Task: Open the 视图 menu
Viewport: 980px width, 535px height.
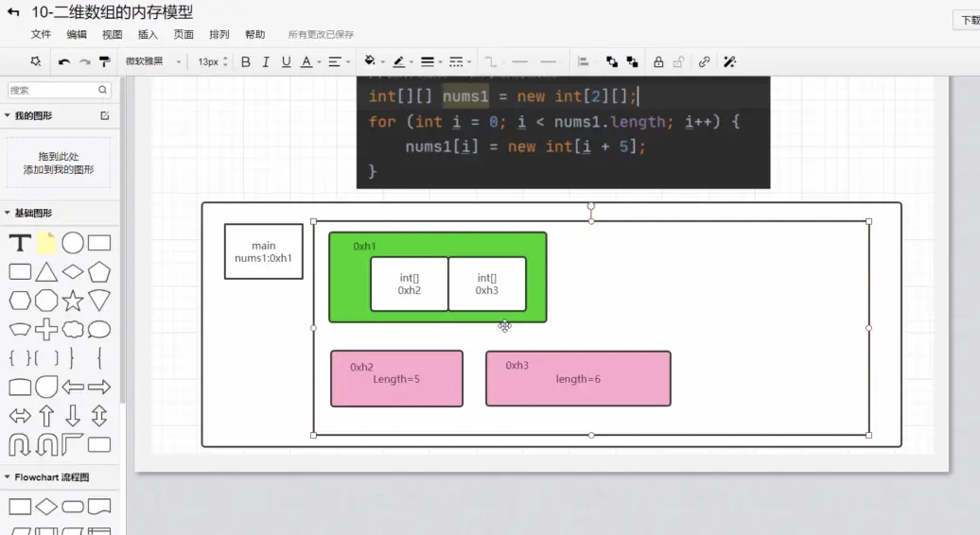Action: (112, 34)
